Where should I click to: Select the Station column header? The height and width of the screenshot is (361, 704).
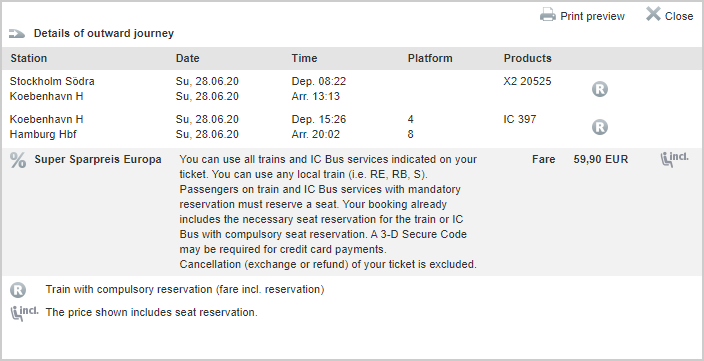click(29, 58)
